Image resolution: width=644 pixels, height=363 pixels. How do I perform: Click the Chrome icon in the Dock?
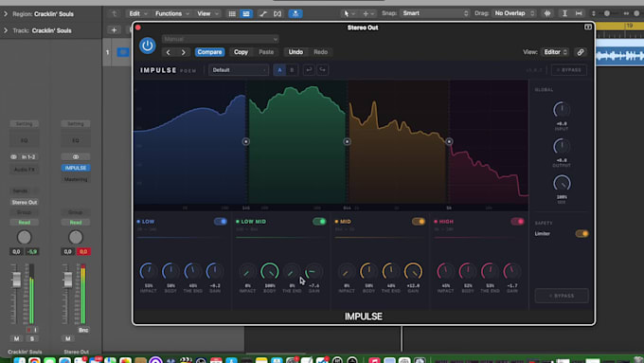34,360
